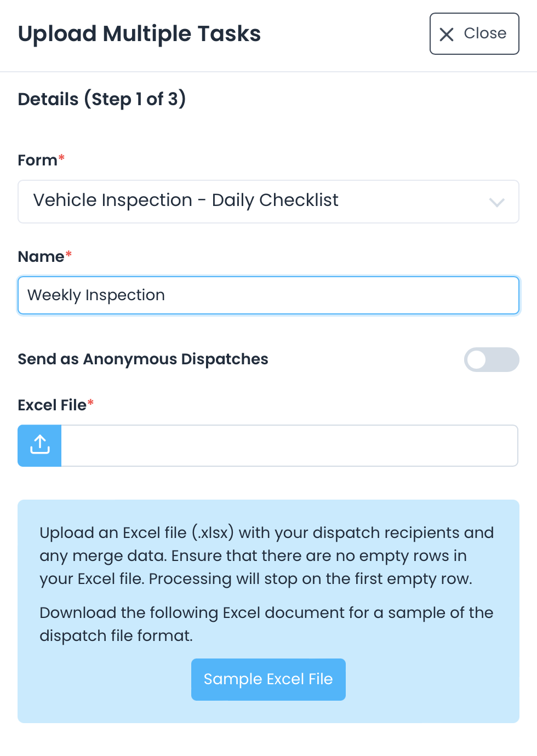Screen dimensions: 537x756
Task: Download the Sample Excel File
Action: pos(268,679)
